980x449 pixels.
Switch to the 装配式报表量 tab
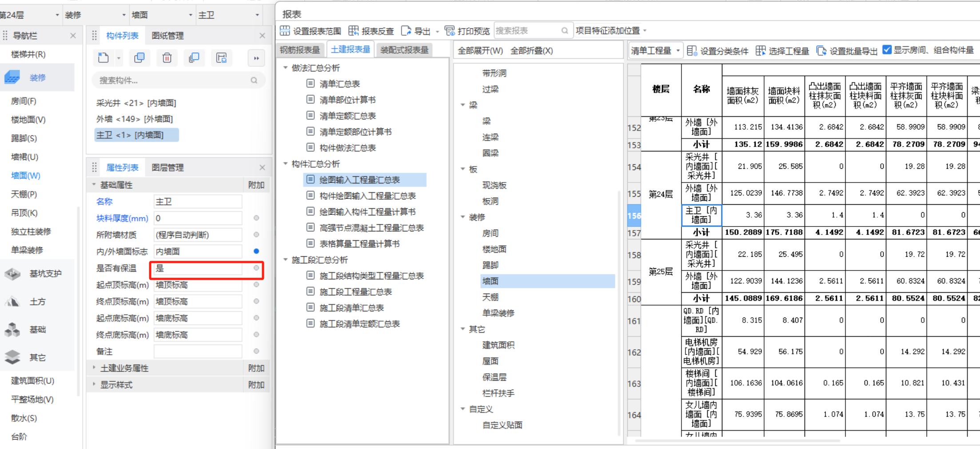(404, 50)
